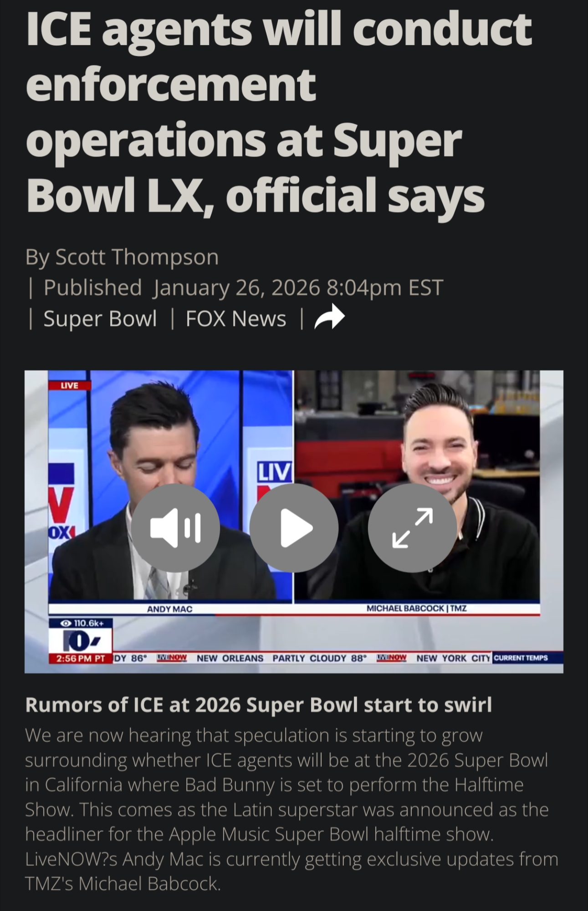Play the video with center play button
Viewport: 588px width, 911px height.
tap(294, 528)
